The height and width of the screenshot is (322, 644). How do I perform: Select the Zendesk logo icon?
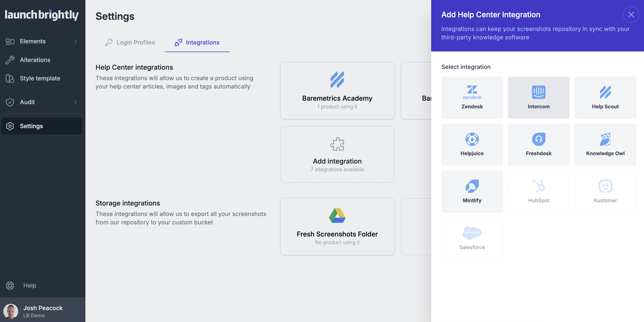click(x=472, y=92)
